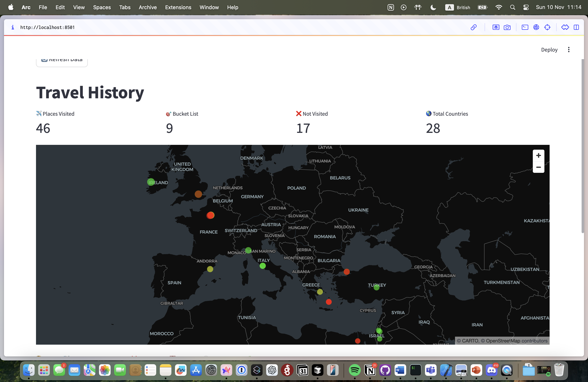Click the image capture flower icon
The image size is (588, 382).
(x=496, y=27)
